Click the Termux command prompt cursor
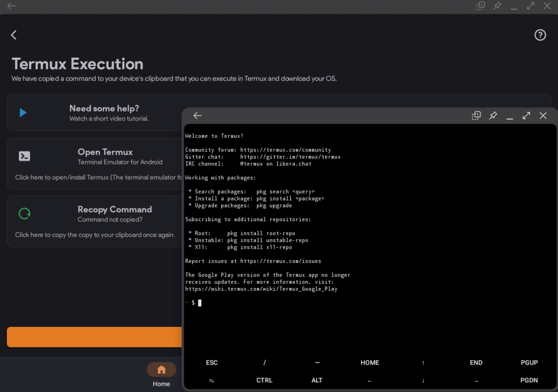 coord(200,303)
